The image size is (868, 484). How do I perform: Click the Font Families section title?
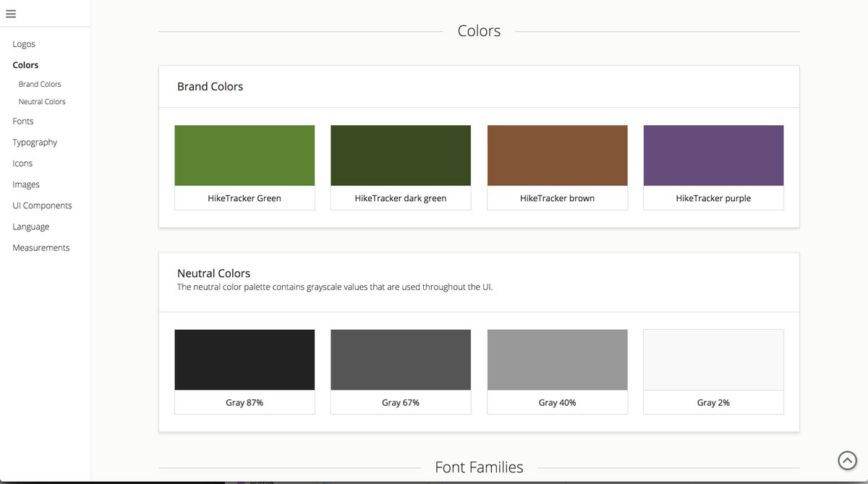pyautogui.click(x=479, y=467)
